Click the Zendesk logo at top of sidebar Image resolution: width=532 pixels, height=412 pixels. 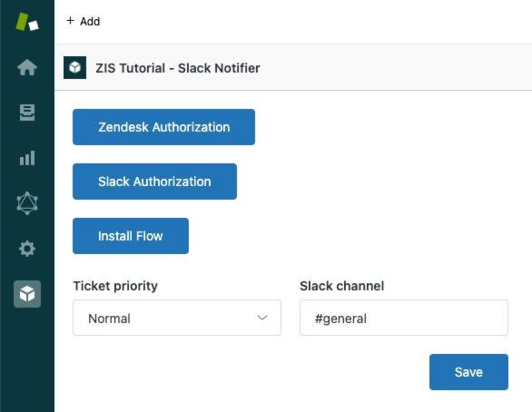click(27, 22)
